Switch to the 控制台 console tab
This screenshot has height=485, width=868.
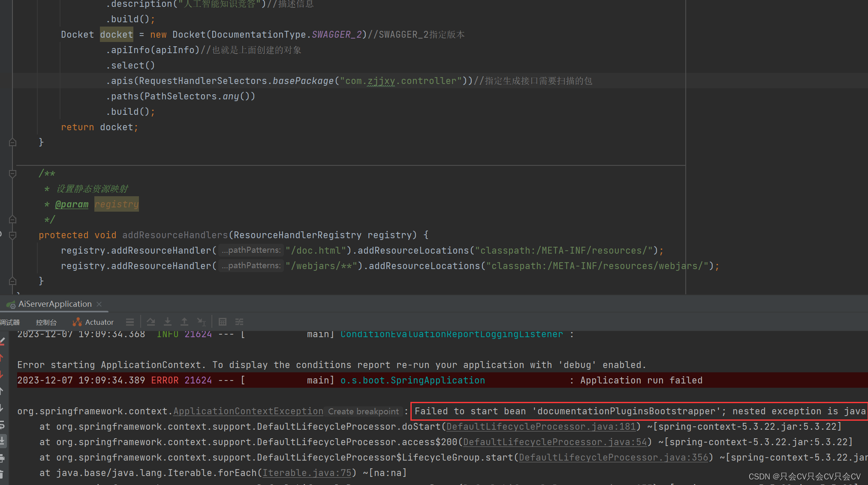tap(46, 322)
